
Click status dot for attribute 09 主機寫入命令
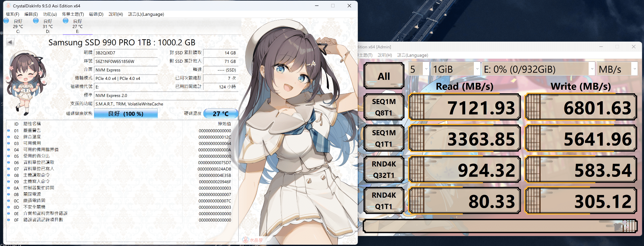pos(9,182)
